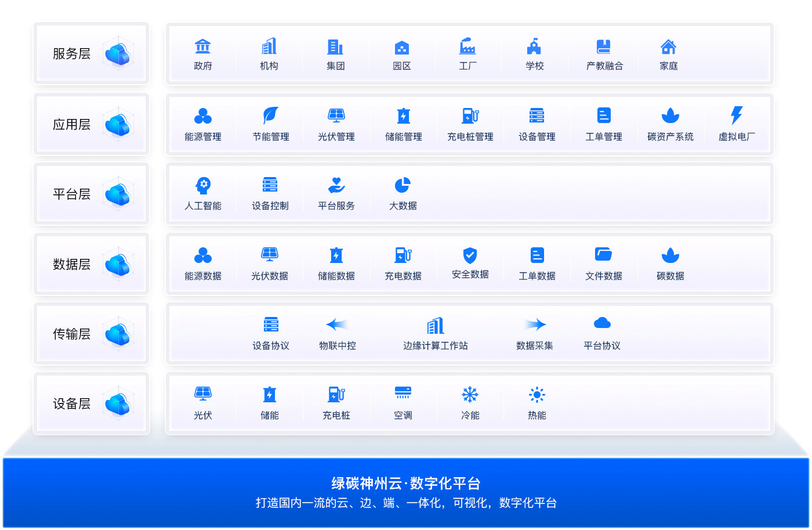812x530 pixels.
Task: Select the 传输层 layer card
Action: [x=92, y=334]
